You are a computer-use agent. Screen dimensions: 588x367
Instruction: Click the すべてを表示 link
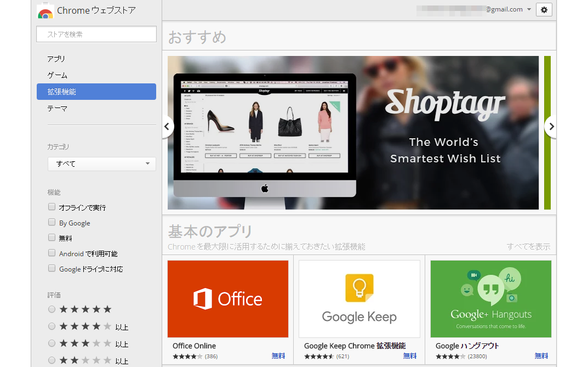pos(528,247)
